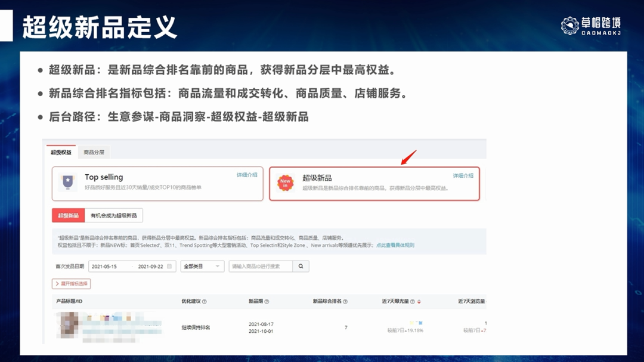Select the red 超级新品 sub-tab
Screen dimensions: 644x362
click(x=68, y=215)
